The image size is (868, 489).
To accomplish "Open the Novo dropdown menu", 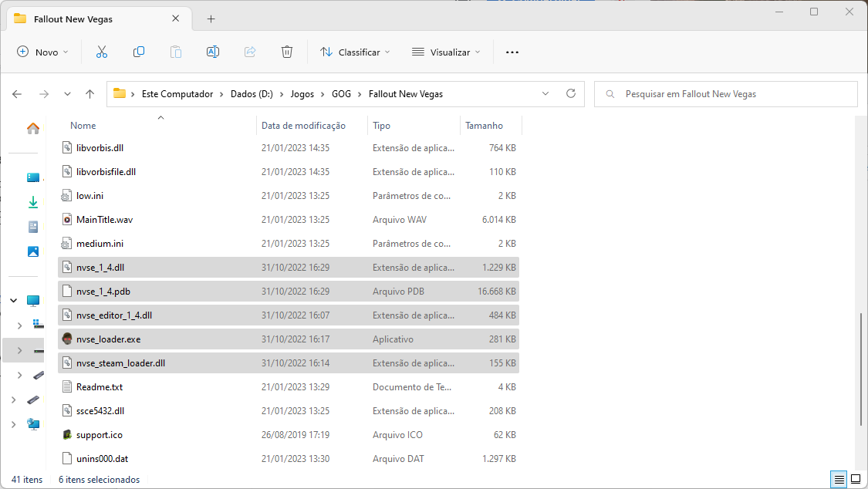I will coord(42,52).
